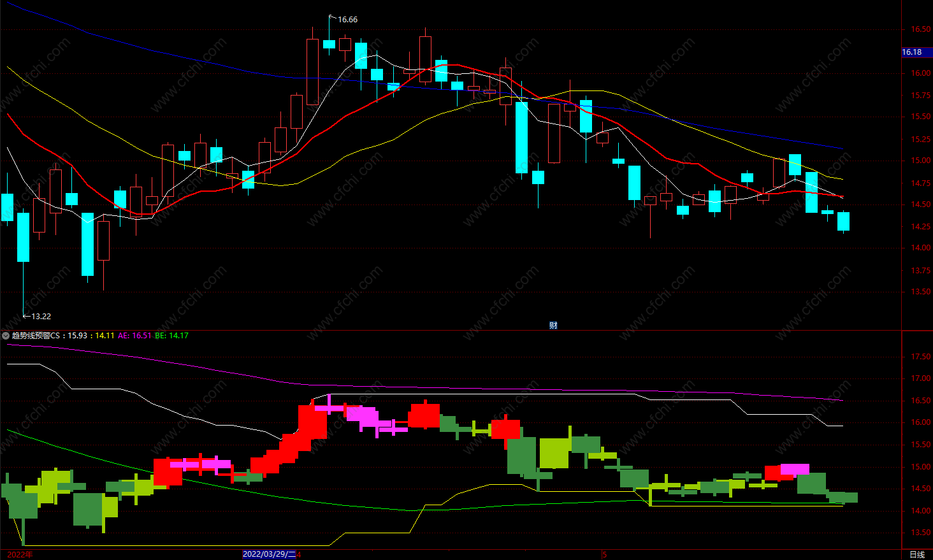The image size is (933, 560).
Task: Click the 16.00 axis label in indicator panel
Action: tap(920, 422)
